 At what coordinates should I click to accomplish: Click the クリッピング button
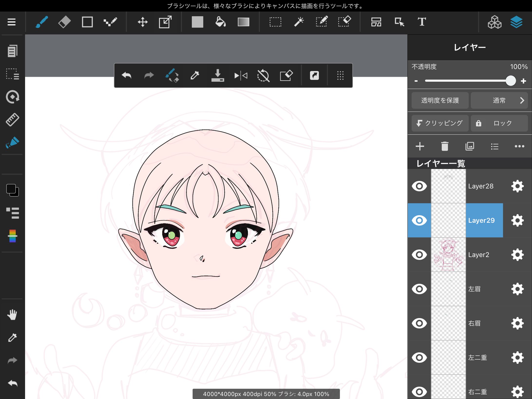(x=440, y=123)
